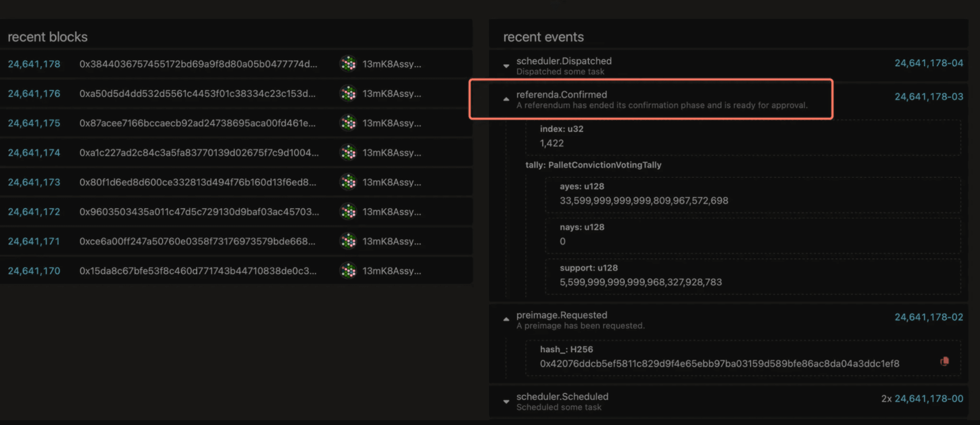Click identicon for block 24,641,178 validator
The height and width of the screenshot is (425, 980).
348,64
